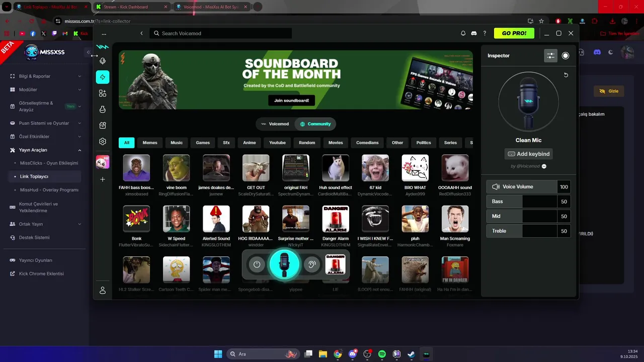The height and width of the screenshot is (362, 644).
Task: Expand the Bilgi & Raporlar menu
Action: [45, 76]
